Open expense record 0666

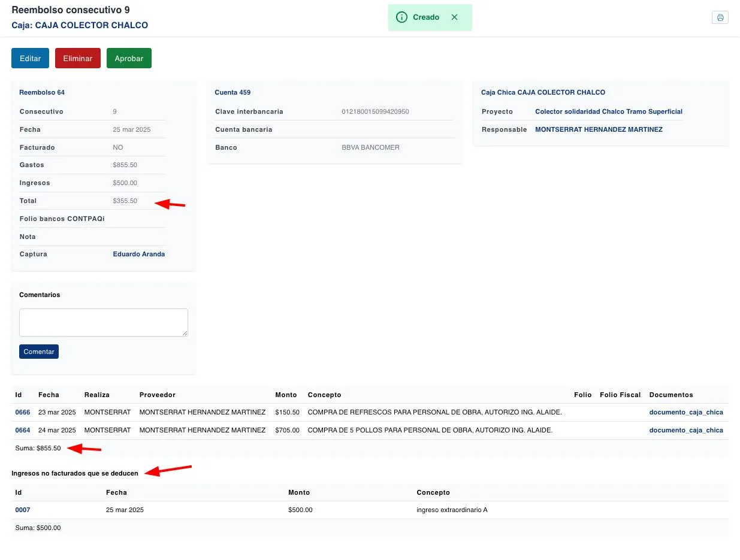click(23, 412)
